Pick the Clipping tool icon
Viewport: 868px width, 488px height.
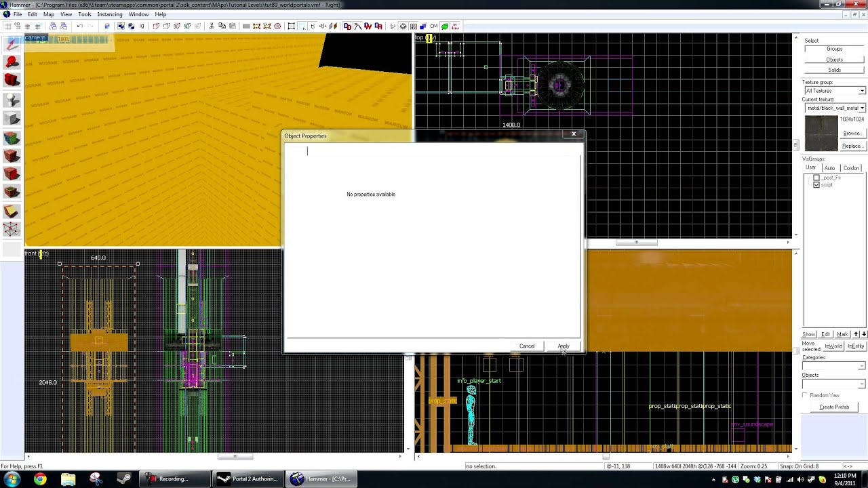pos(12,211)
